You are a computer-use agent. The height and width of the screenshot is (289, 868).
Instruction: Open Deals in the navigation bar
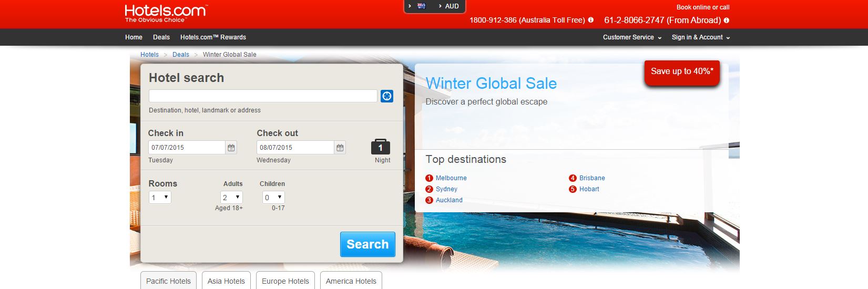tap(161, 37)
